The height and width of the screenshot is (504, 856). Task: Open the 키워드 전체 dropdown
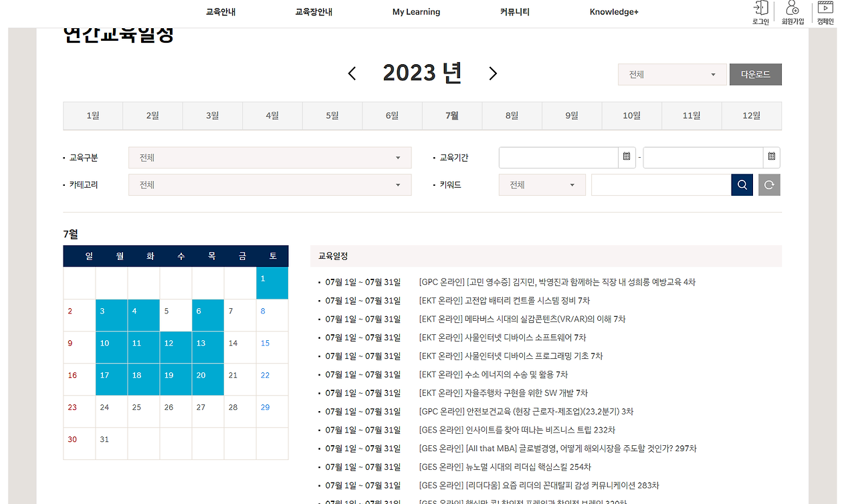pos(542,184)
